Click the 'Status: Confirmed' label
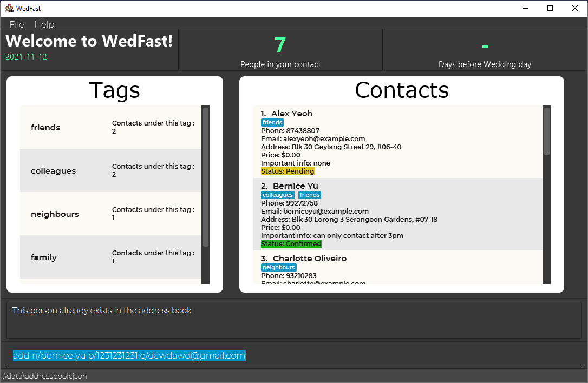This screenshot has height=383, width=588. click(291, 244)
